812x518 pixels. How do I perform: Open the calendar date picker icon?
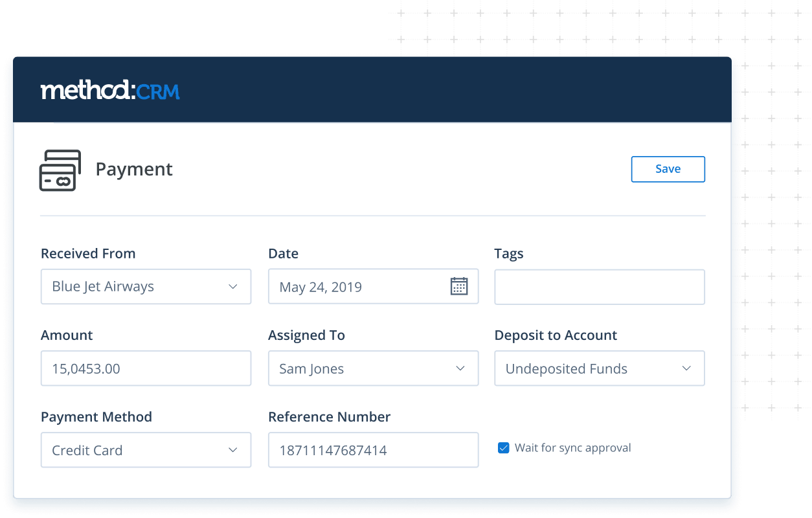click(x=459, y=286)
